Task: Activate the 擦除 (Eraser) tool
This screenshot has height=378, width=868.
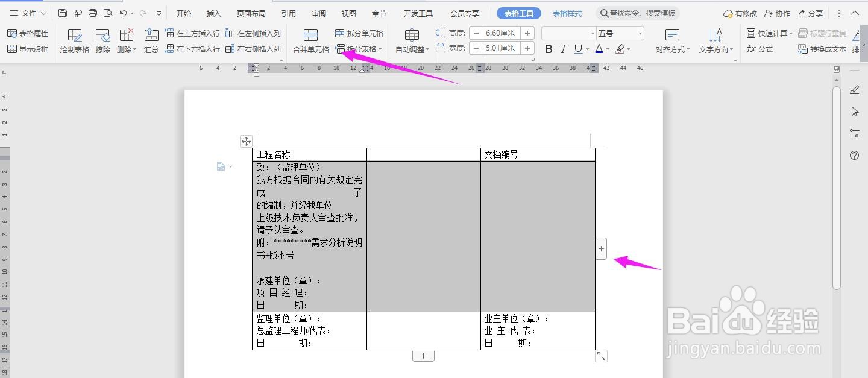Action: tap(102, 40)
